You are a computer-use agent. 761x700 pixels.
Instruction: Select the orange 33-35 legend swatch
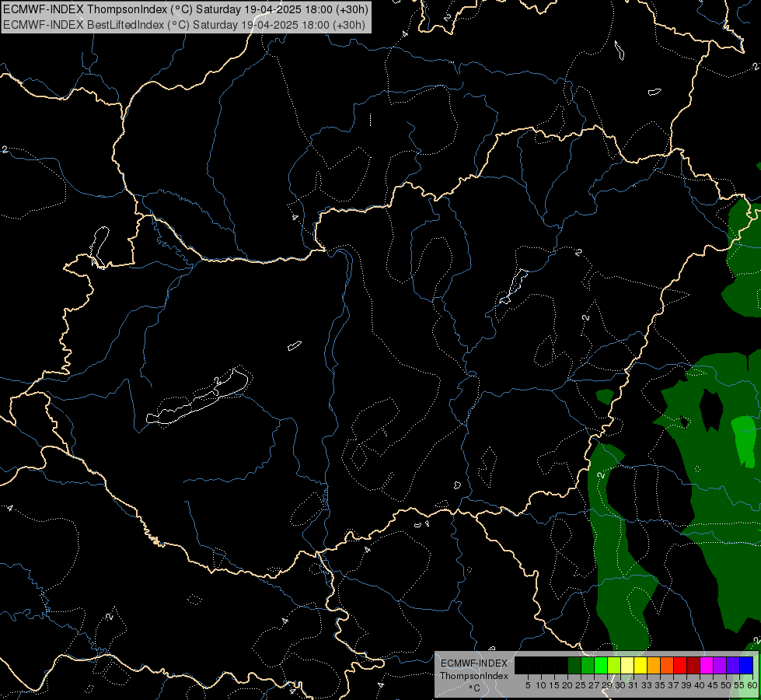pos(654,665)
